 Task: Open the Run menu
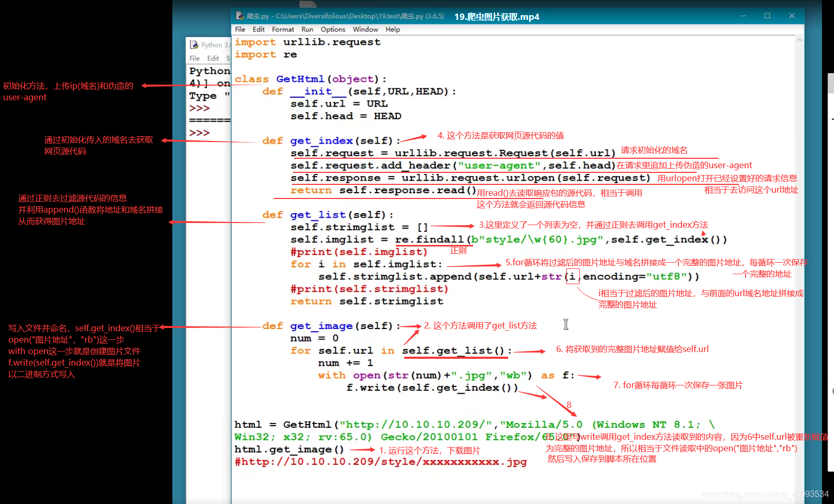[308, 29]
